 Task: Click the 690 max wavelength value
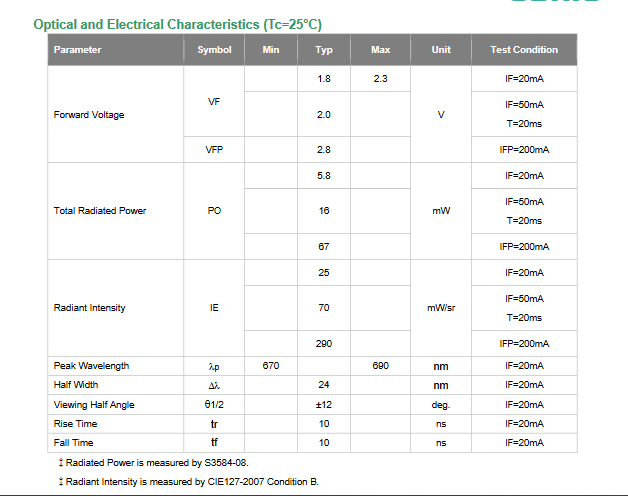point(380,366)
